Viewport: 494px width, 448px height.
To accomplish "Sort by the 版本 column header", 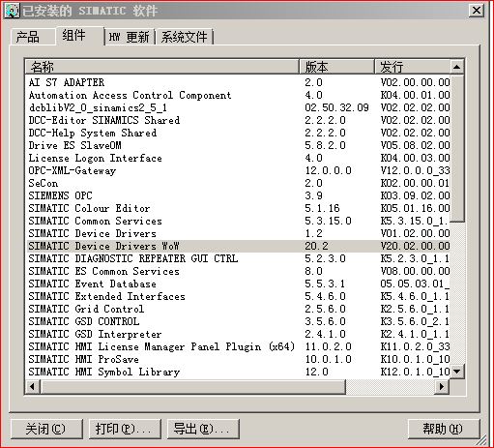I will point(336,67).
